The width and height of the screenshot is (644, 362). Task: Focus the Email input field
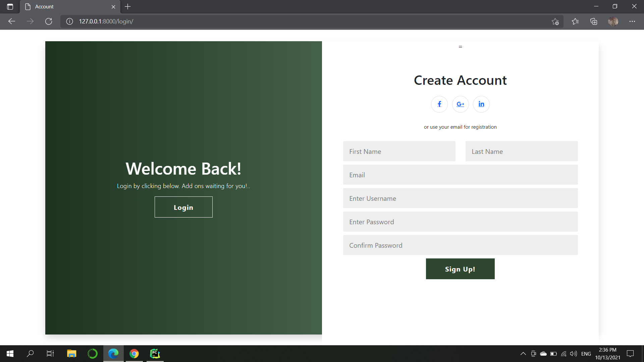tap(460, 175)
